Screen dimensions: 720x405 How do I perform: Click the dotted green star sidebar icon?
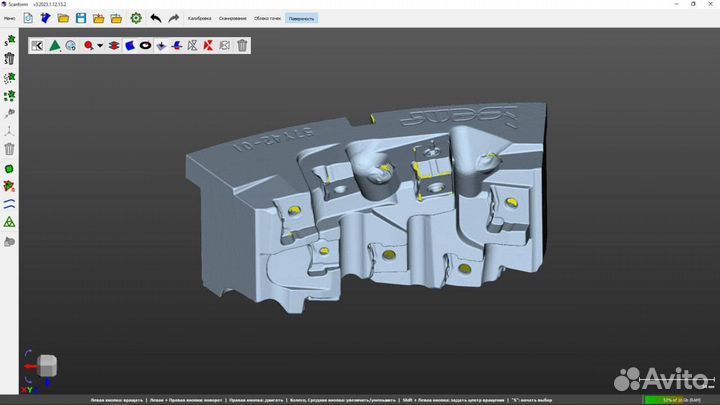coord(9,78)
